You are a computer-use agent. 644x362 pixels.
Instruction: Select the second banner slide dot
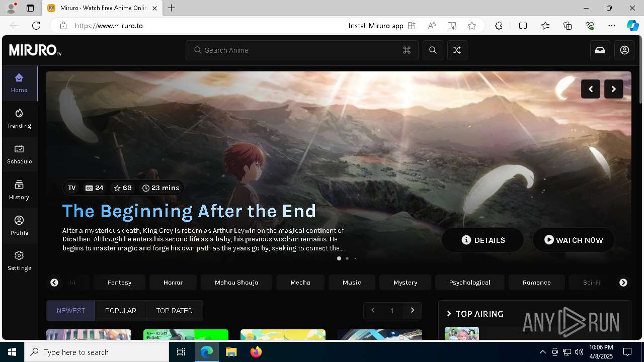[347, 258]
